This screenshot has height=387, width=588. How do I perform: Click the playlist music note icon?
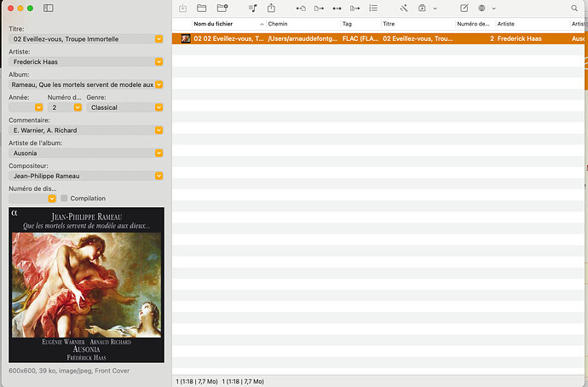[253, 9]
